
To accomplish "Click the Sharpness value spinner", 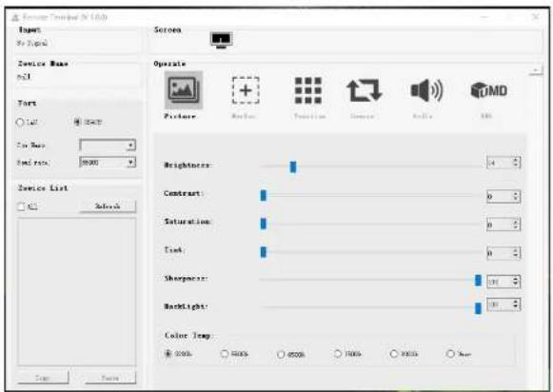I will point(504,282).
